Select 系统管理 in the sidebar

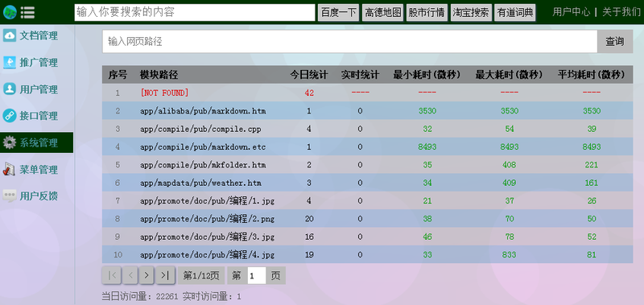[x=36, y=143]
